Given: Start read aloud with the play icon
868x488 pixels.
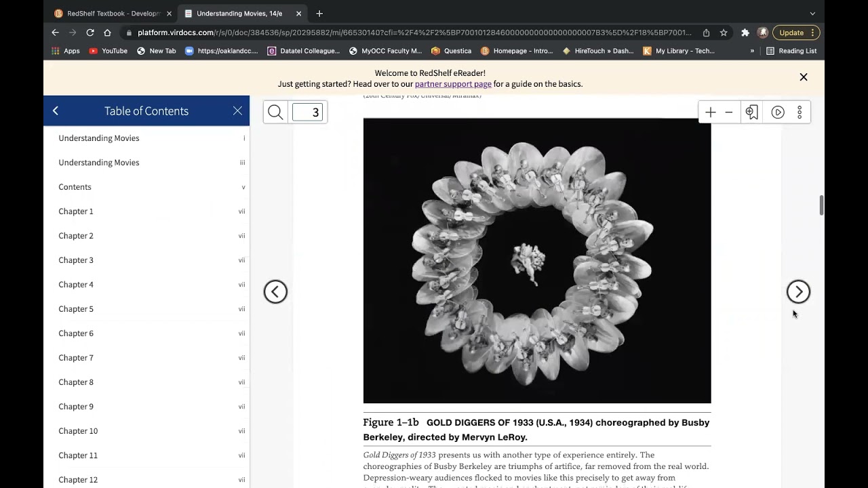Looking at the screenshot, I should [x=778, y=113].
